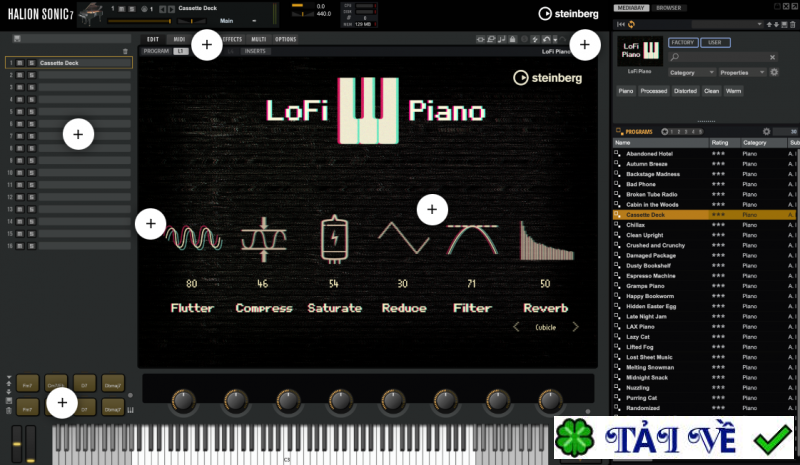This screenshot has width=800, height=465.
Task: Click the multi save icon above slot list
Action: click(17, 39)
